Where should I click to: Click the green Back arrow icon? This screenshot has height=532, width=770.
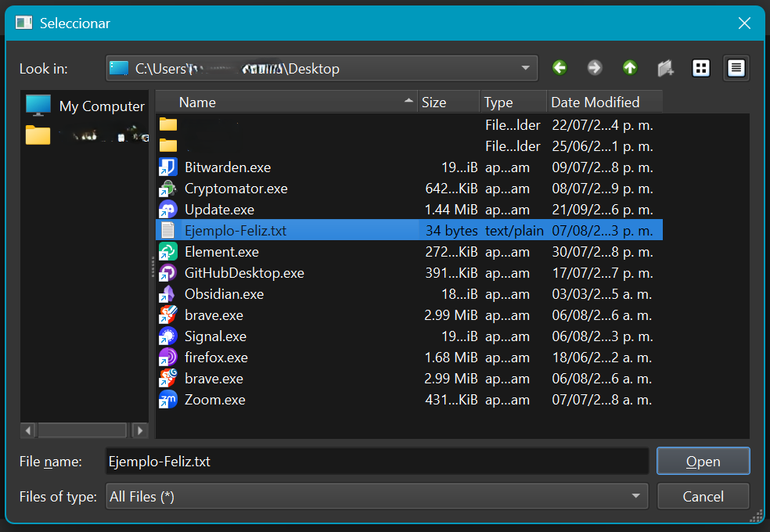click(560, 68)
